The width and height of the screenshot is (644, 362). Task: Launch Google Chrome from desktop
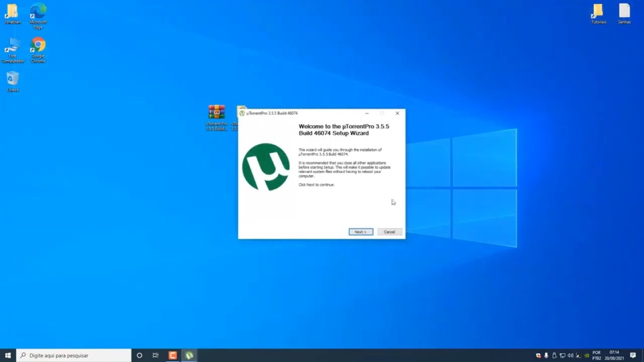[38, 50]
